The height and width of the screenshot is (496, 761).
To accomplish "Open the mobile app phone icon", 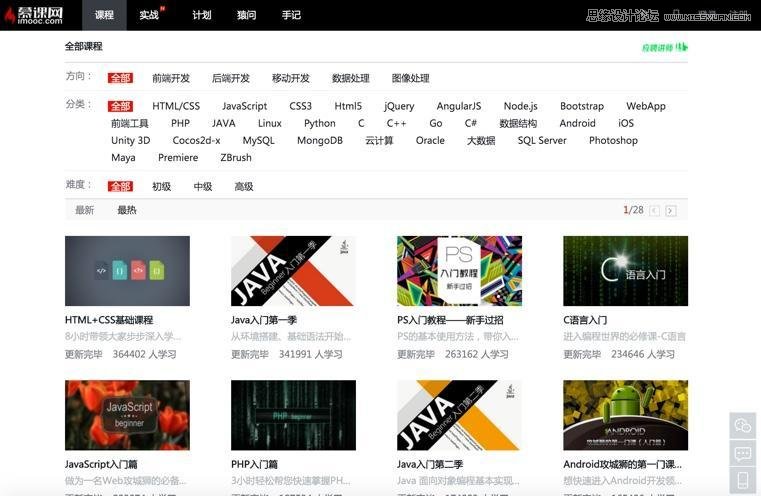I will click(743, 480).
